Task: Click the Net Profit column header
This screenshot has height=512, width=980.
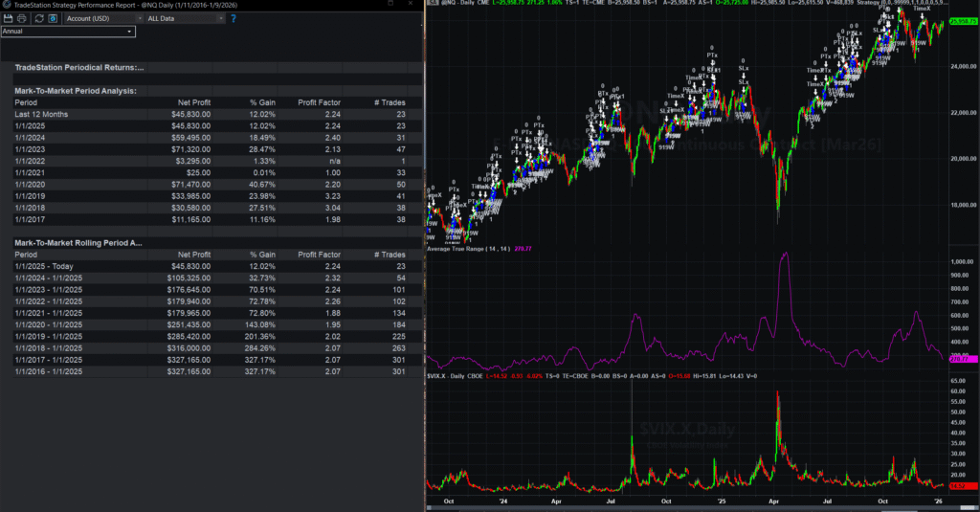Action: [x=196, y=101]
